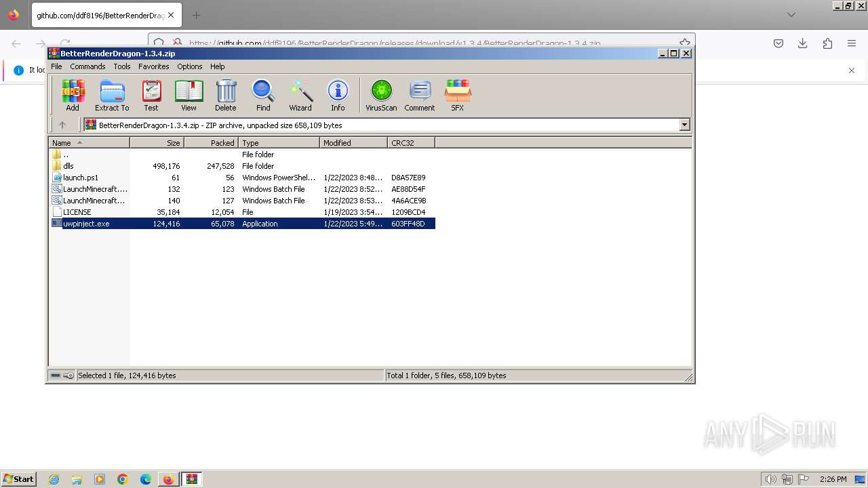Click the SFX toolbar icon
Image resolution: width=868 pixels, height=488 pixels.
[458, 95]
